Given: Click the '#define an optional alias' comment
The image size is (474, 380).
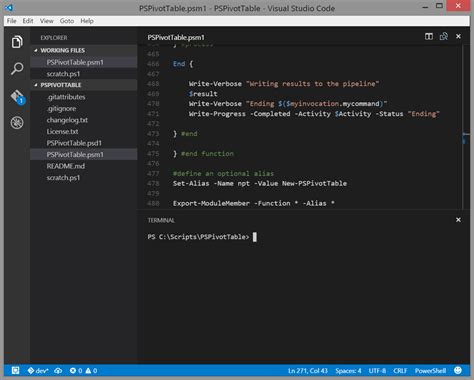Looking at the screenshot, I should [223, 173].
